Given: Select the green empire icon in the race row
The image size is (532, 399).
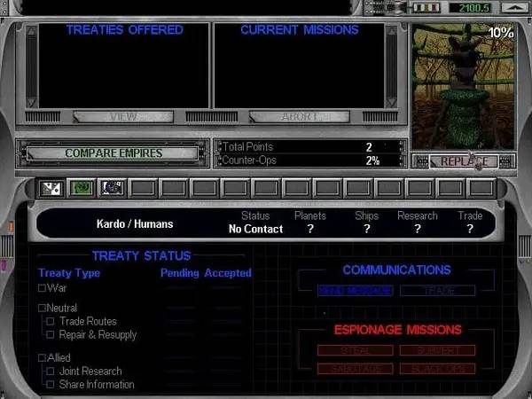Looking at the screenshot, I should pyautogui.click(x=82, y=188).
